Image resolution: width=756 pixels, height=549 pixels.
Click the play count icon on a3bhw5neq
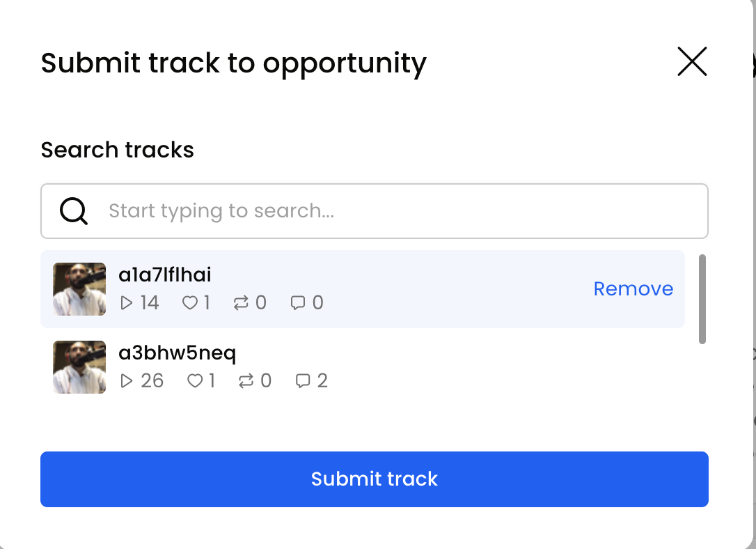(x=127, y=381)
